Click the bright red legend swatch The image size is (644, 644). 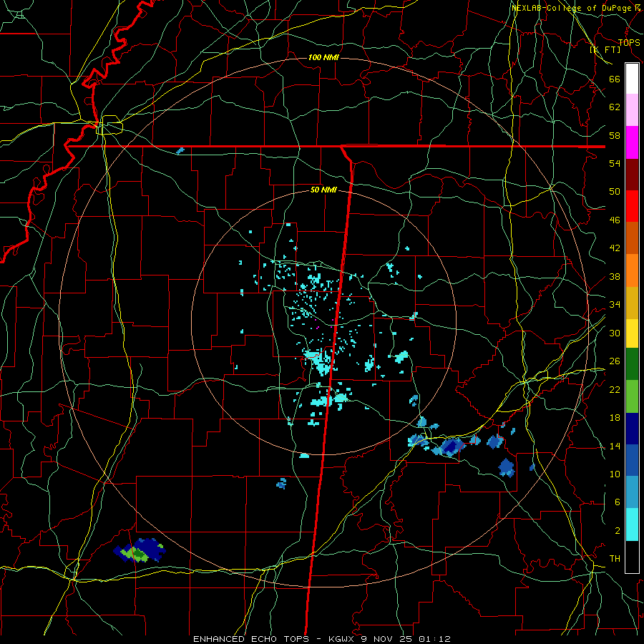coord(632,206)
